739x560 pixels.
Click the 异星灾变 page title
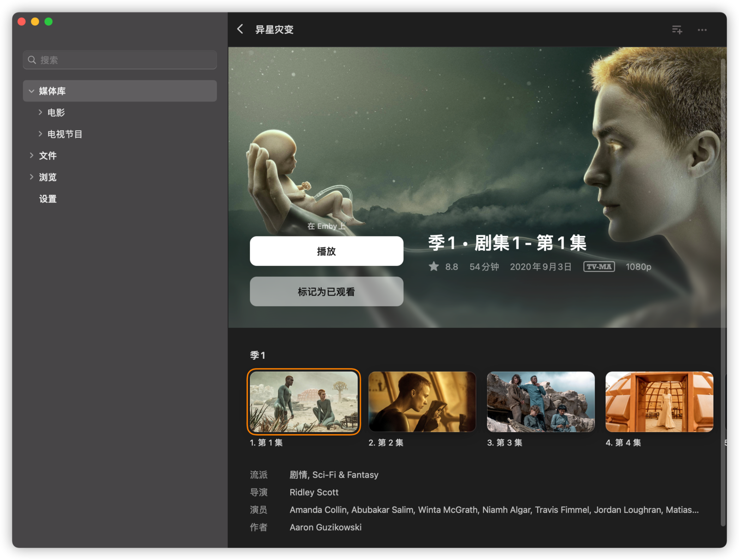pos(274,30)
